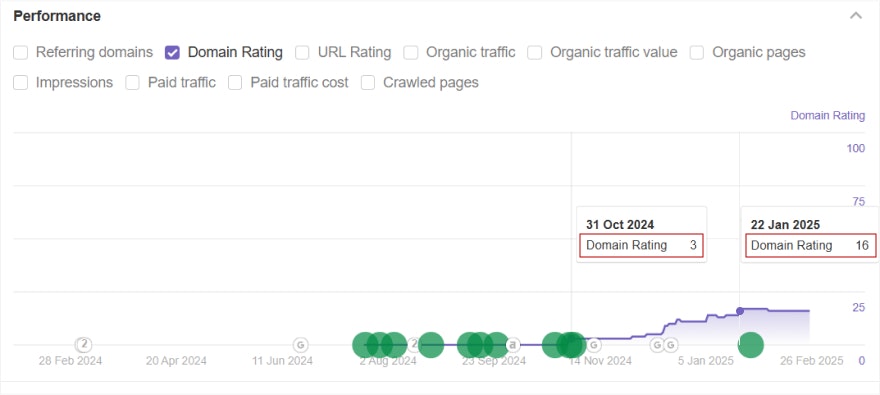
Task: Enable the Paid traffic cost checkbox
Action: 235,83
